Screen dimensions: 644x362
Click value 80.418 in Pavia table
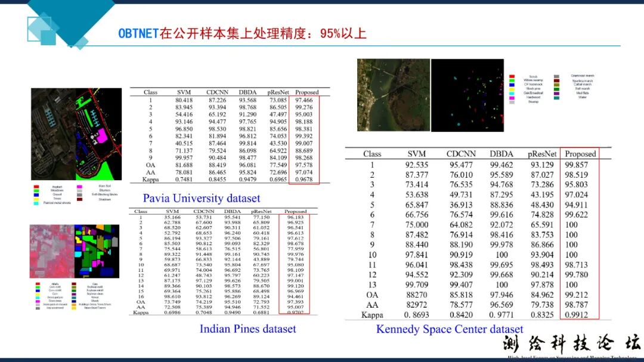pos(184,100)
